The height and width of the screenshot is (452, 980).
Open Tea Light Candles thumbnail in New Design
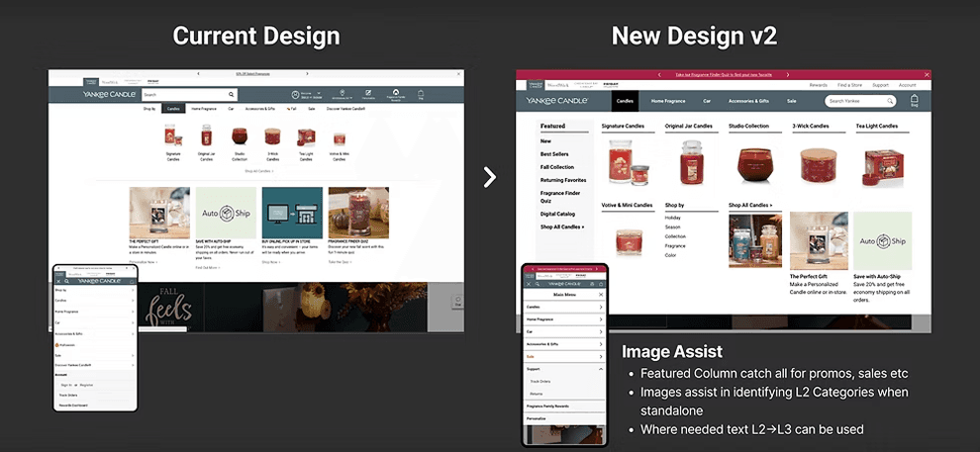click(883, 167)
